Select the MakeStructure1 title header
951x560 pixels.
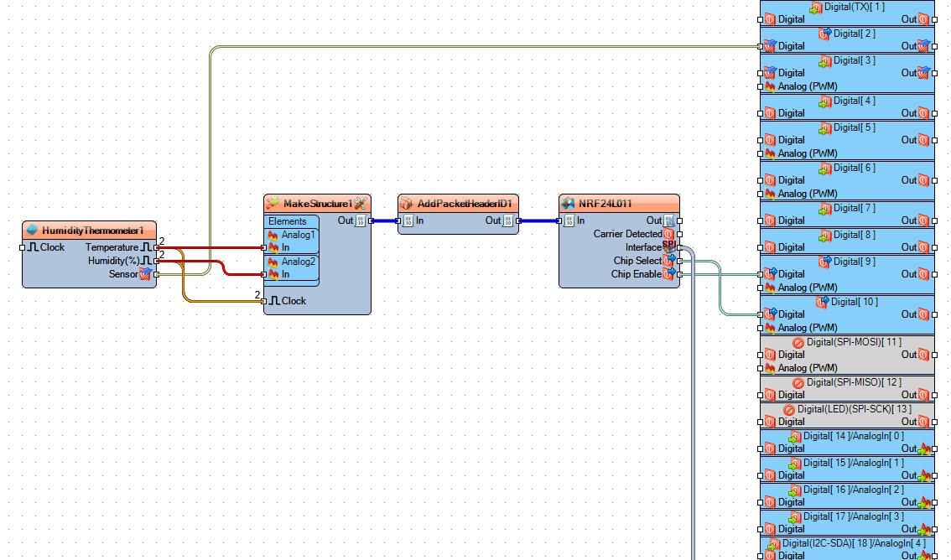[317, 203]
